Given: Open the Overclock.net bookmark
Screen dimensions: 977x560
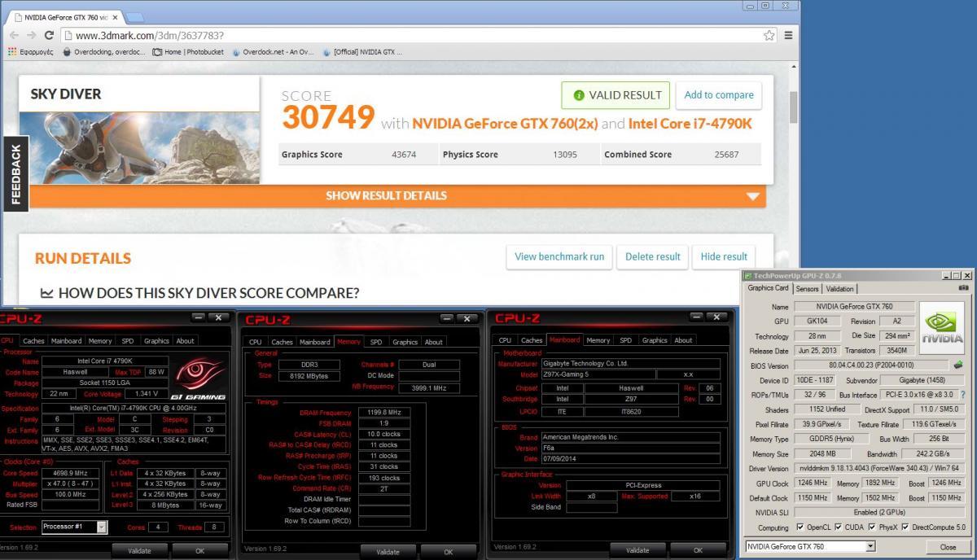Looking at the screenshot, I should point(273,52).
